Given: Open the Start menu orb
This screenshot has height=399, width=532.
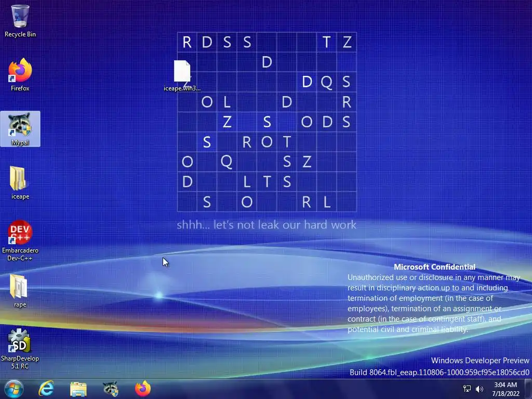Looking at the screenshot, I should 14,389.
